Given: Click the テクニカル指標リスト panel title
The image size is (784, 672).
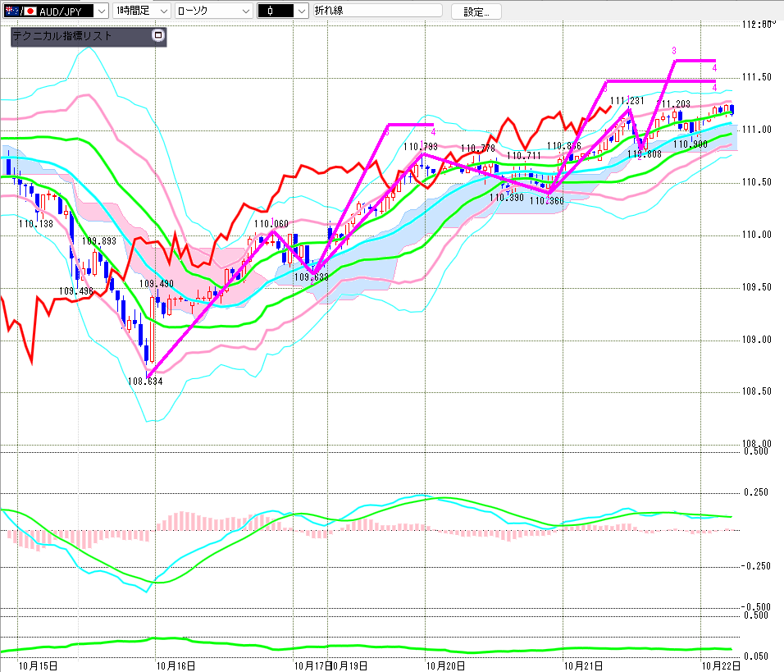Looking at the screenshot, I should coord(62,36).
